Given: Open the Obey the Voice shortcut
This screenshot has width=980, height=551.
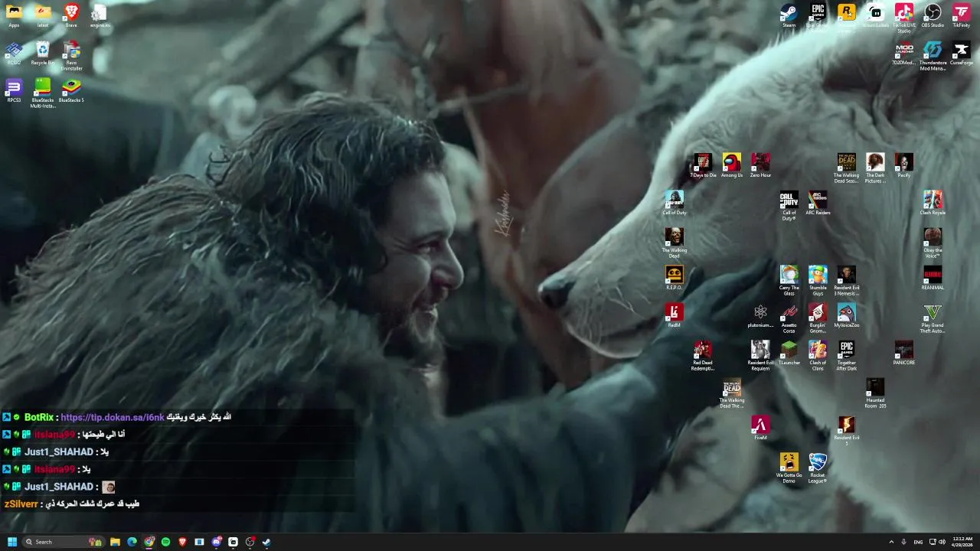Looking at the screenshot, I should [933, 242].
